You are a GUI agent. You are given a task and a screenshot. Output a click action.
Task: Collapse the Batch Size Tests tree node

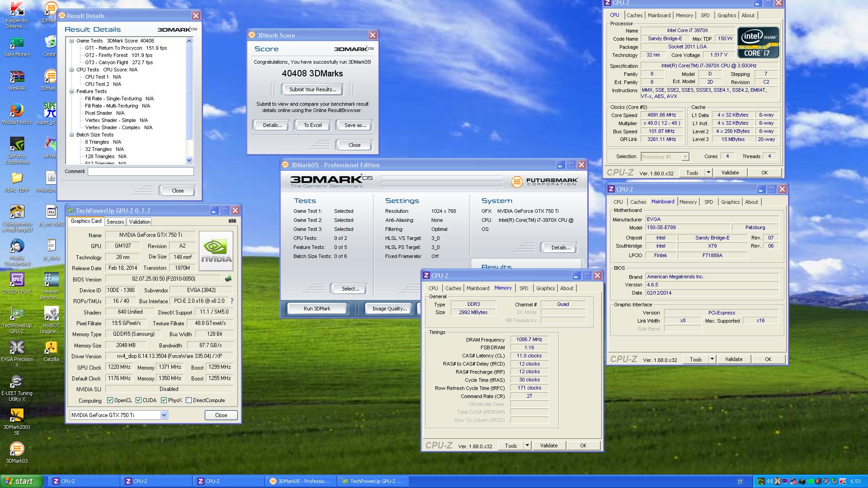pyautogui.click(x=71, y=135)
